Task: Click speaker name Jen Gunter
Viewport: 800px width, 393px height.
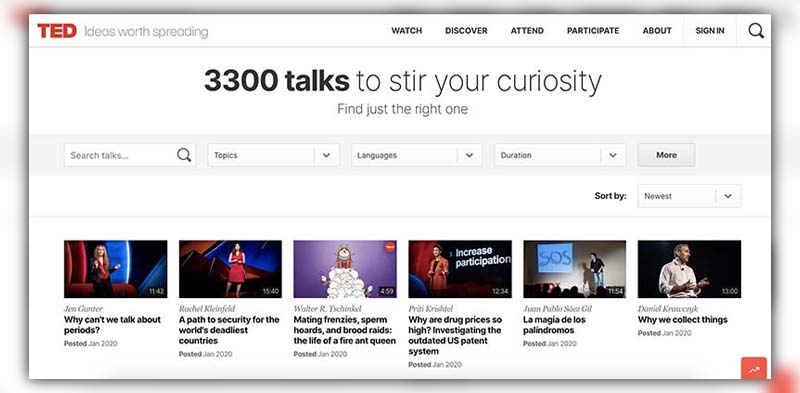Action: click(83, 309)
